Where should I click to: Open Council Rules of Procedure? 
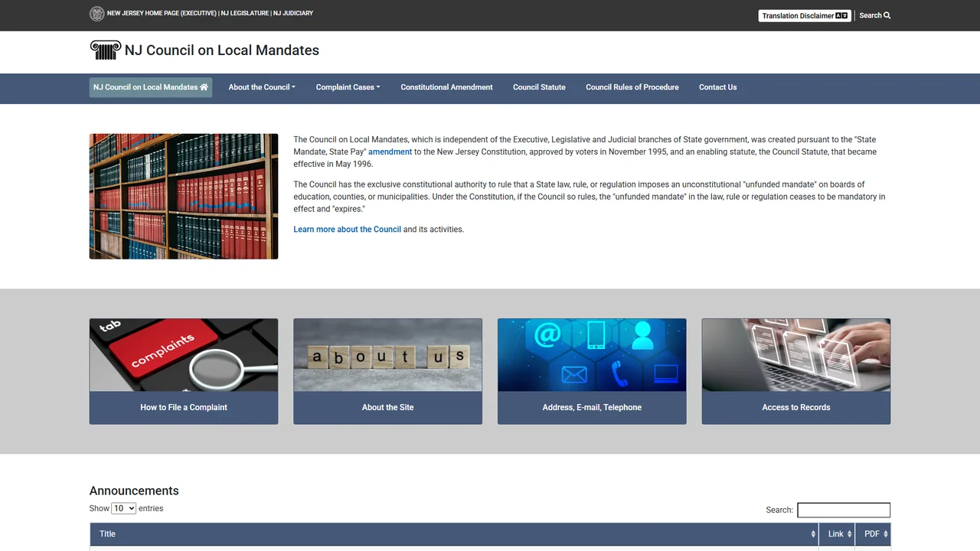click(632, 87)
